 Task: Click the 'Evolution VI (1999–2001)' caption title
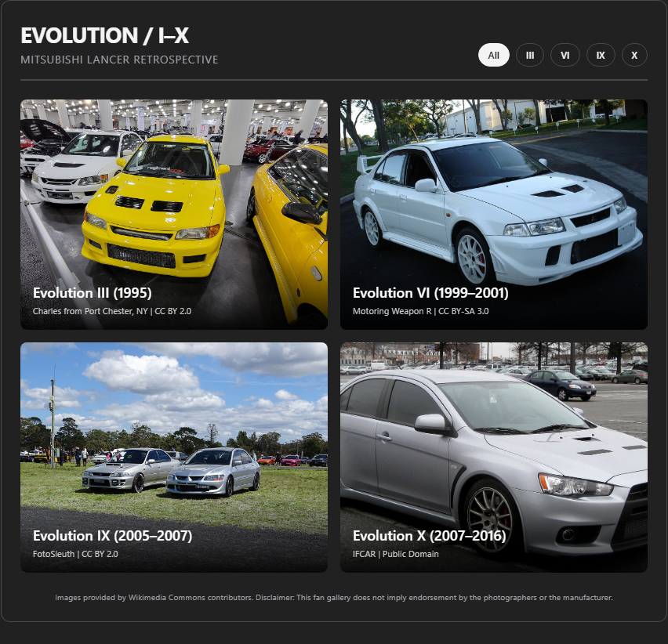pos(430,293)
